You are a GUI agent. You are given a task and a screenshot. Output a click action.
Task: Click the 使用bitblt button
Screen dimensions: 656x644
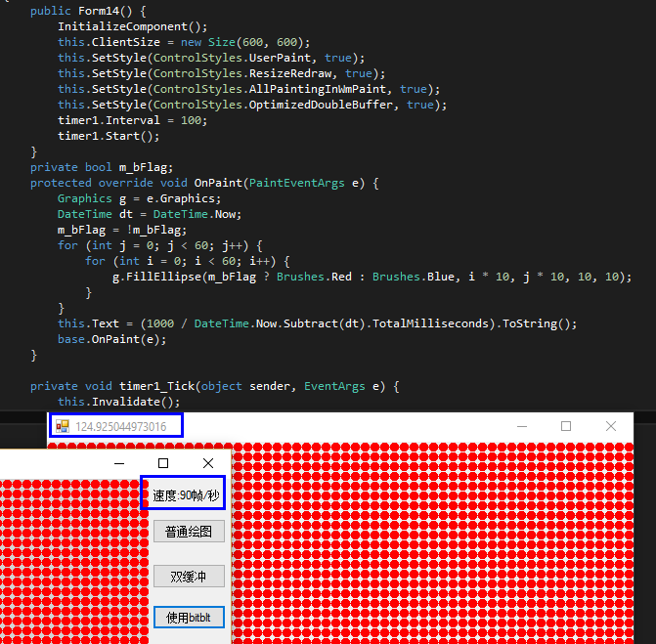[x=189, y=618]
